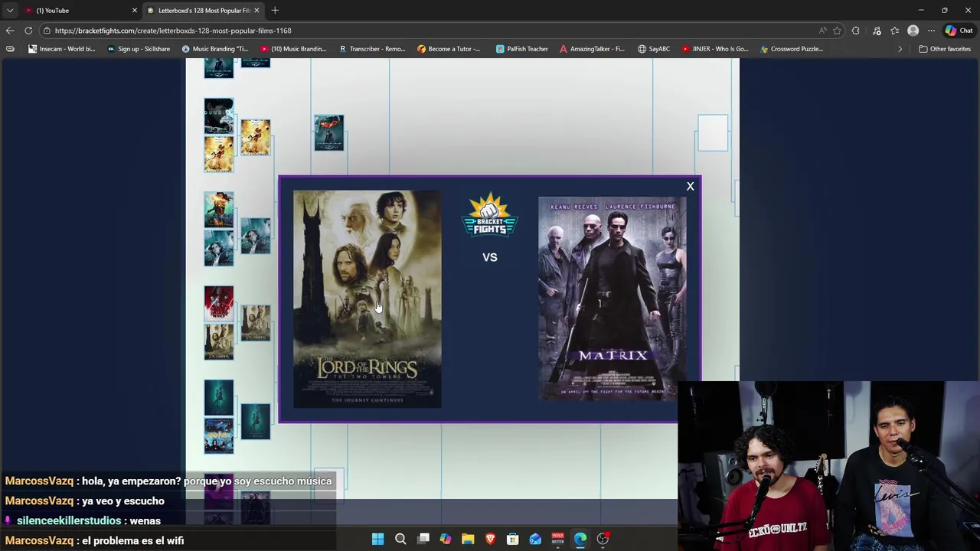This screenshot has height=551, width=980.
Task: Open JINJER - Who Is Go... bookmark
Action: coord(714,49)
